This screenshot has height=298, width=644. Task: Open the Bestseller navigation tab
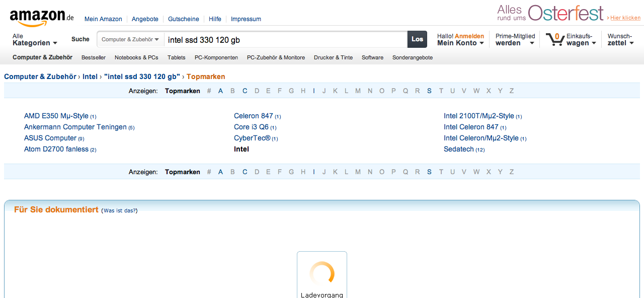coord(94,57)
